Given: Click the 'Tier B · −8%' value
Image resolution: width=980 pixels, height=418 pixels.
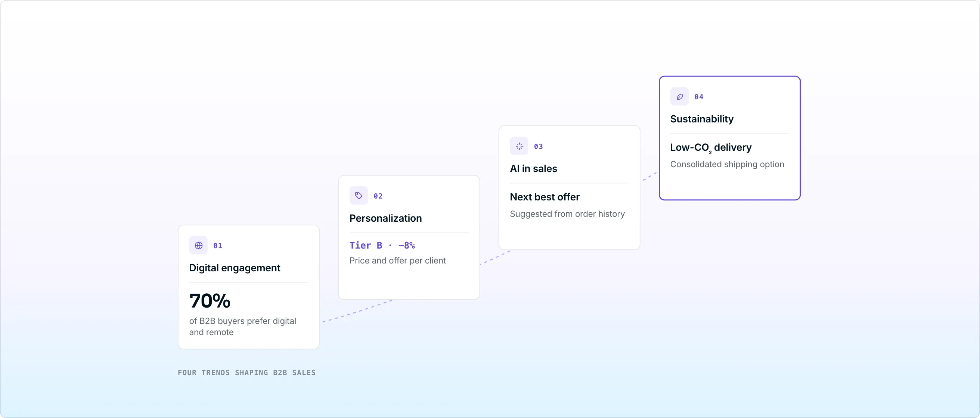Looking at the screenshot, I should (382, 246).
